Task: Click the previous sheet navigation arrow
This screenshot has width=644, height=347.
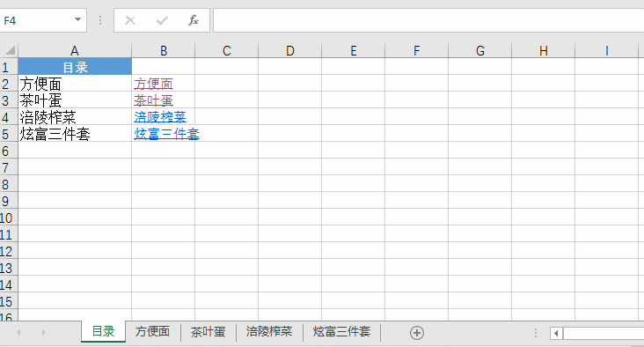Action: tap(18, 332)
